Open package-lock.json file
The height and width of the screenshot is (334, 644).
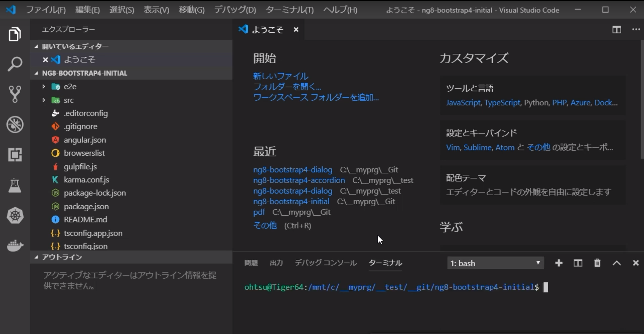(95, 193)
